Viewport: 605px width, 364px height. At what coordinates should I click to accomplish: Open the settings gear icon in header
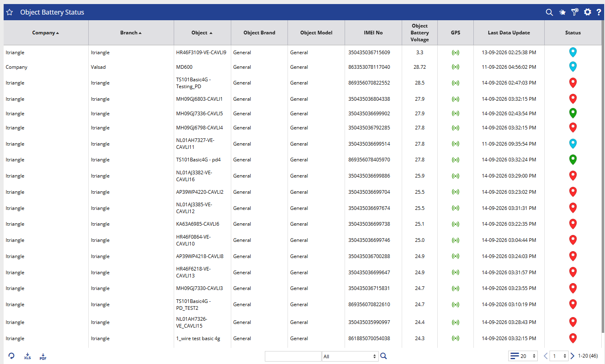coord(588,12)
